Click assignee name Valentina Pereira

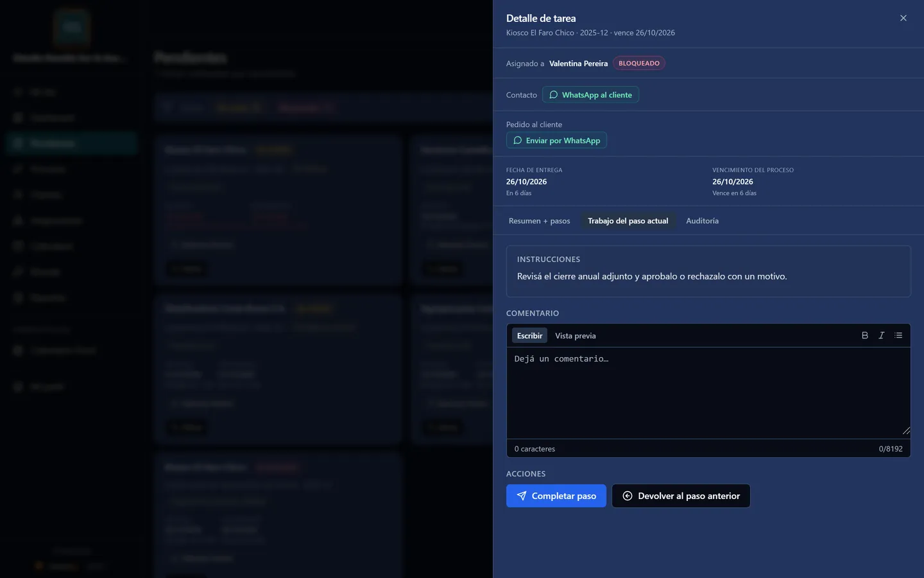(578, 64)
